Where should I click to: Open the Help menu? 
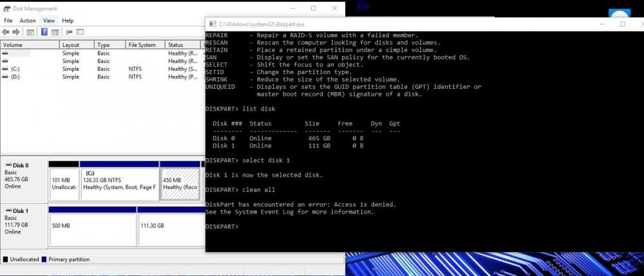pos(68,21)
